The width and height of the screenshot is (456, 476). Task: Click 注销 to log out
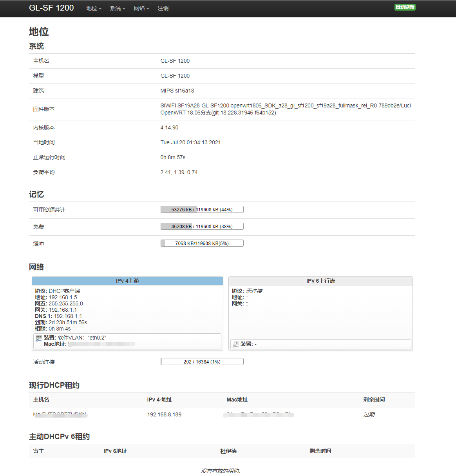pyautogui.click(x=163, y=8)
